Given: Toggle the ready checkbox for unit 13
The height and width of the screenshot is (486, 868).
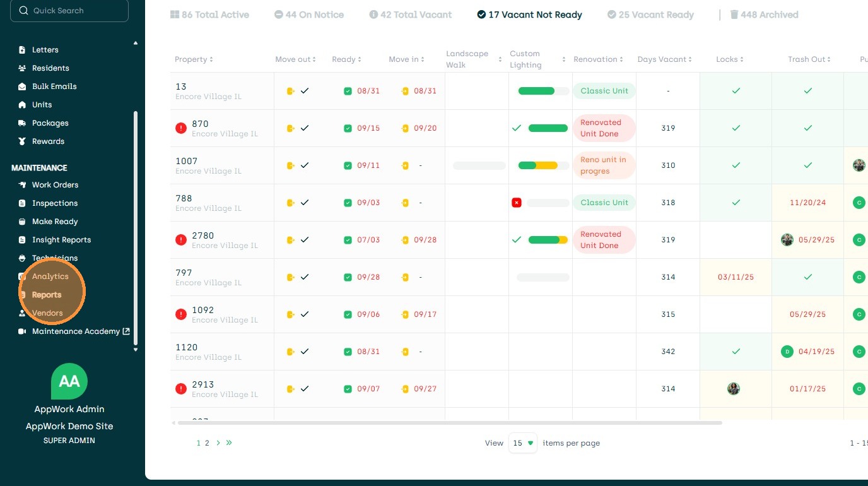Looking at the screenshot, I should (x=348, y=91).
